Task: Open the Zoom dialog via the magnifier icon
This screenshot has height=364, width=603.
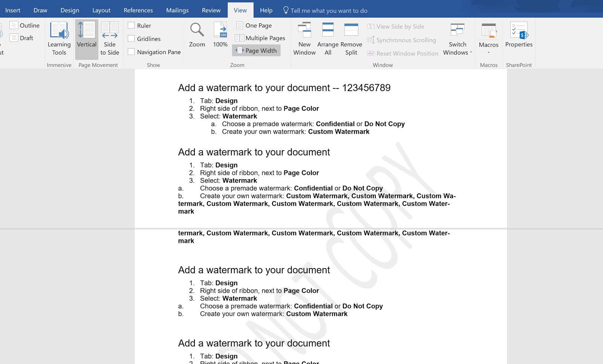Action: tap(197, 34)
